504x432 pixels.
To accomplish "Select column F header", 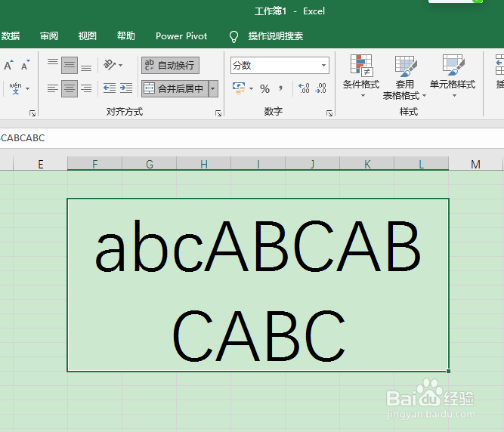I will [x=94, y=164].
